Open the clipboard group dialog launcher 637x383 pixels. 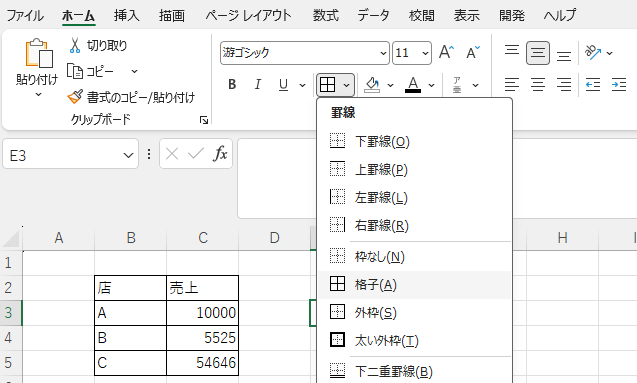204,120
